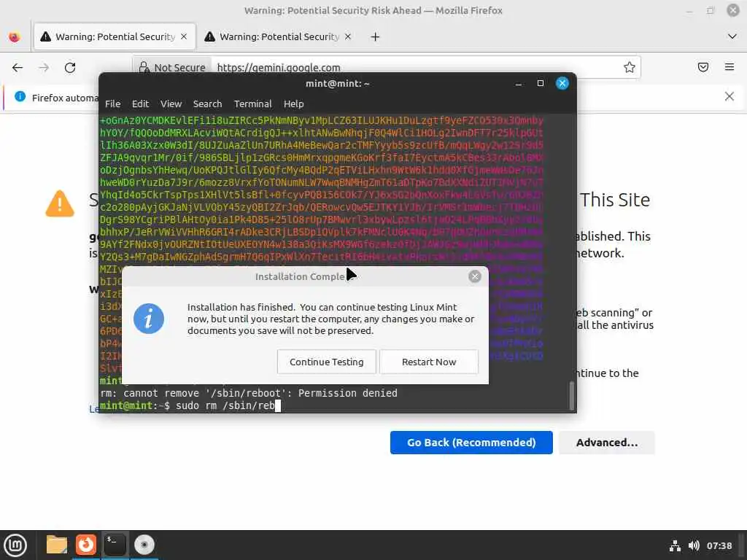This screenshot has width=747, height=560.
Task: Click Restart Now button
Action: pyautogui.click(x=429, y=362)
